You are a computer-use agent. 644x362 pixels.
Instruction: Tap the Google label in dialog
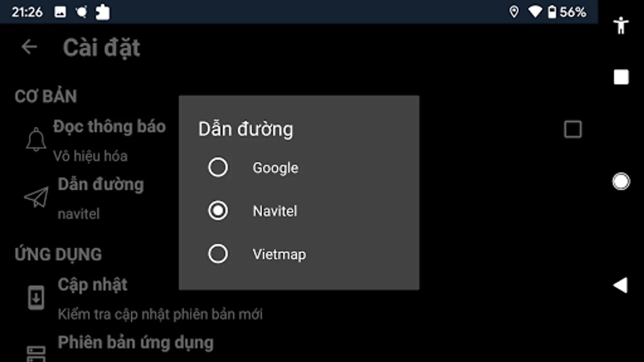click(x=275, y=168)
